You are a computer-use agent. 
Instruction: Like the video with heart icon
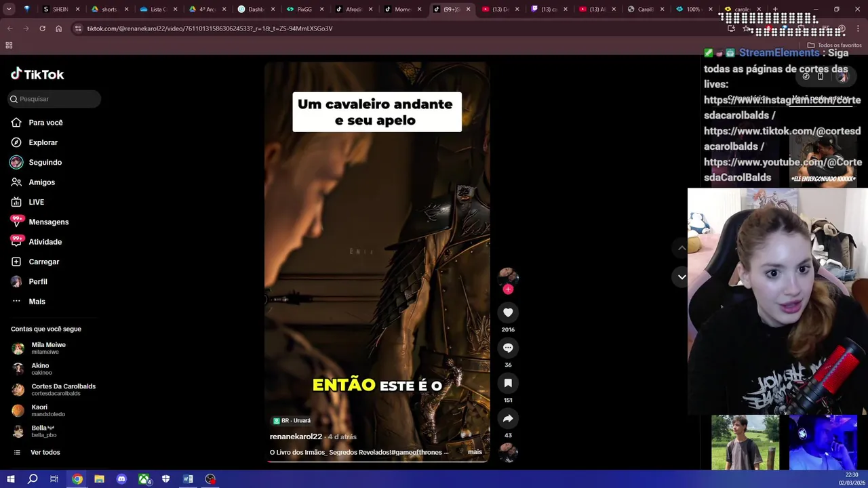[x=508, y=312]
